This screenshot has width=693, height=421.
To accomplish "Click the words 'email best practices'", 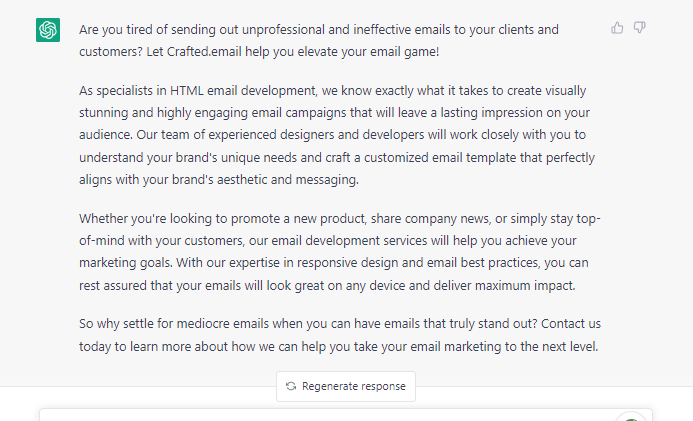I will (483, 263).
